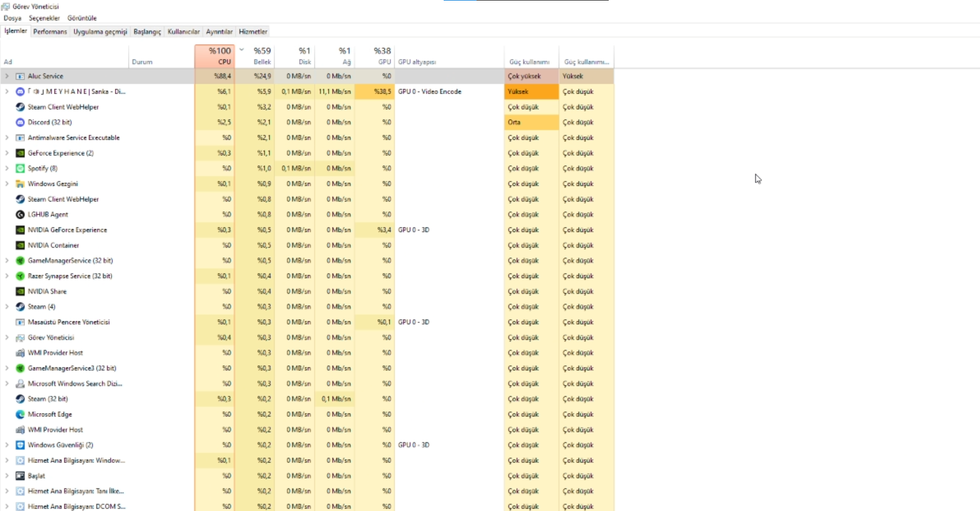Click the NVIDIA GeForce Experience icon

coord(20,230)
